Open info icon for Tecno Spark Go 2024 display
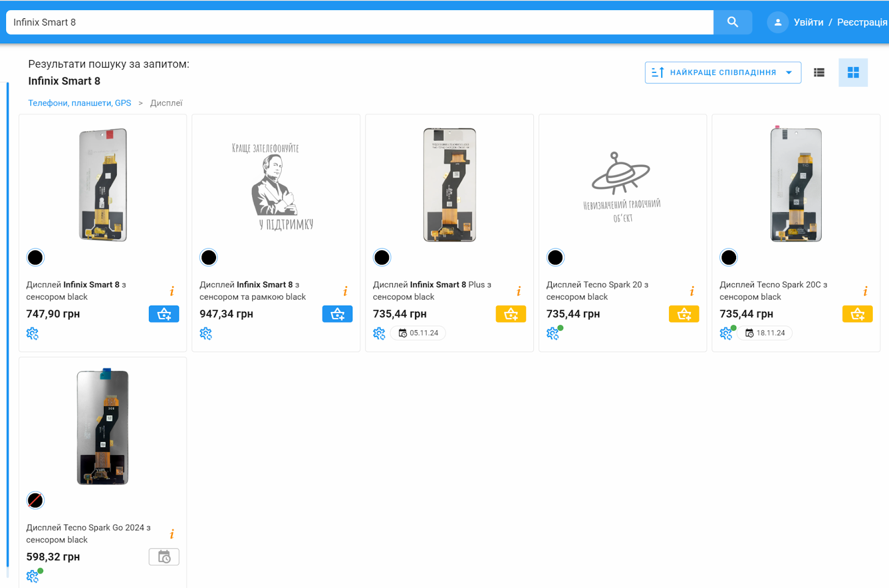 click(172, 534)
